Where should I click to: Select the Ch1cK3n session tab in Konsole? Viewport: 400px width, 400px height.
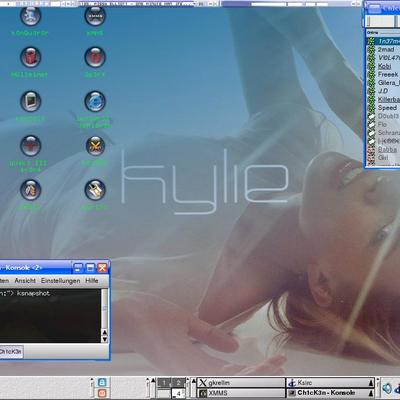coord(11,352)
